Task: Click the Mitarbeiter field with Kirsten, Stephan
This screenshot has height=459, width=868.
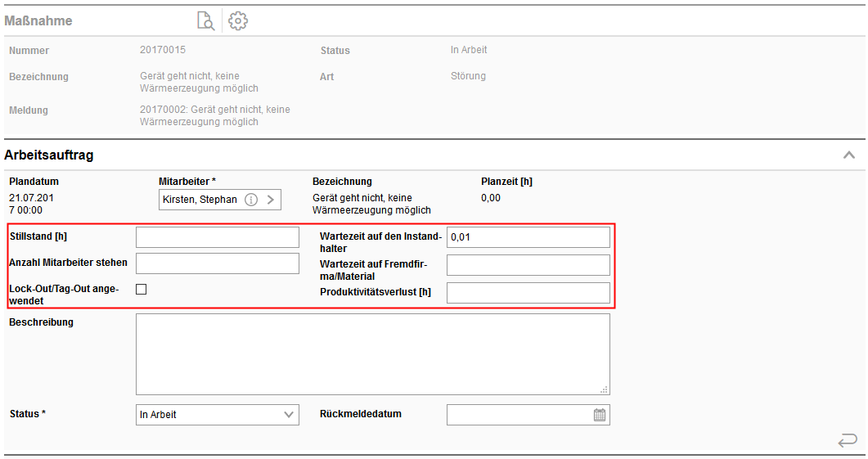Action: coord(200,200)
